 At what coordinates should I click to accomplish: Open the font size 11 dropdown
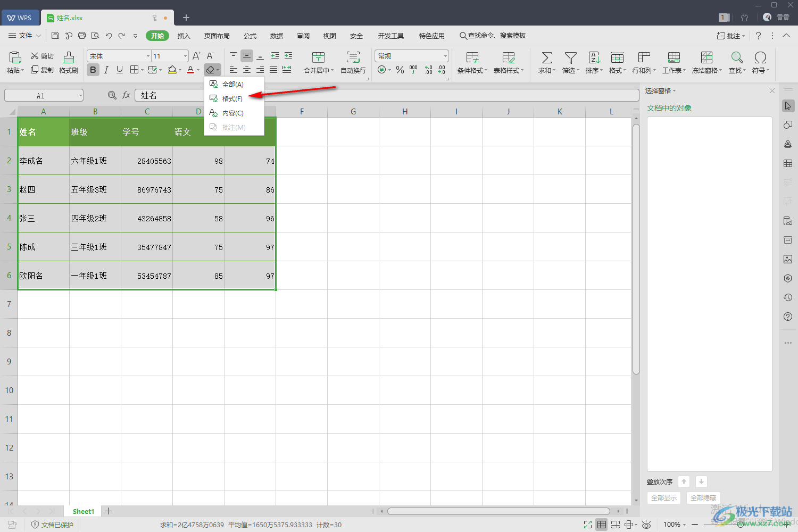point(185,56)
